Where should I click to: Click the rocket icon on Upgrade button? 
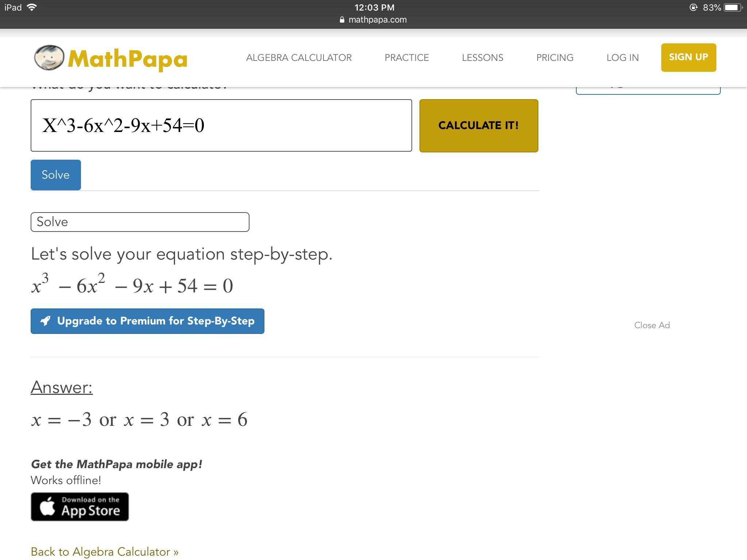coord(45,321)
